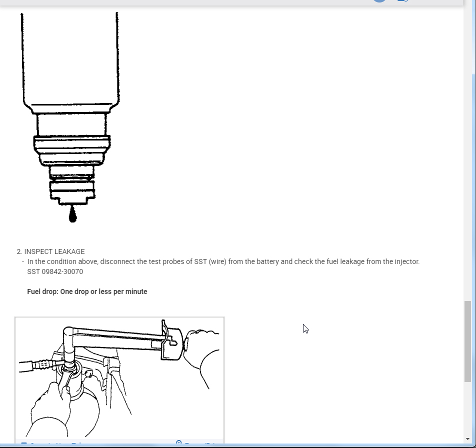
Task: Click the hose connector in the wrench illustration
Action: 42,364
